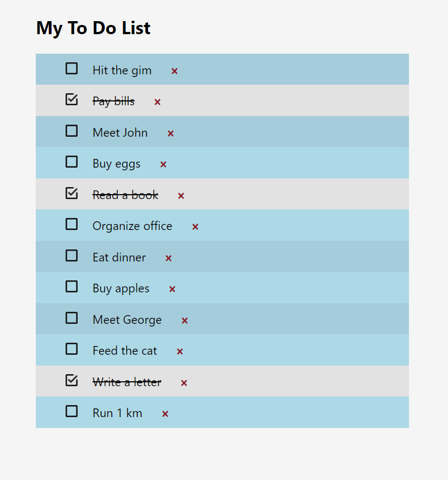Image resolution: width=448 pixels, height=480 pixels.
Task: Click the red x beside Eat dinner
Action: (169, 258)
